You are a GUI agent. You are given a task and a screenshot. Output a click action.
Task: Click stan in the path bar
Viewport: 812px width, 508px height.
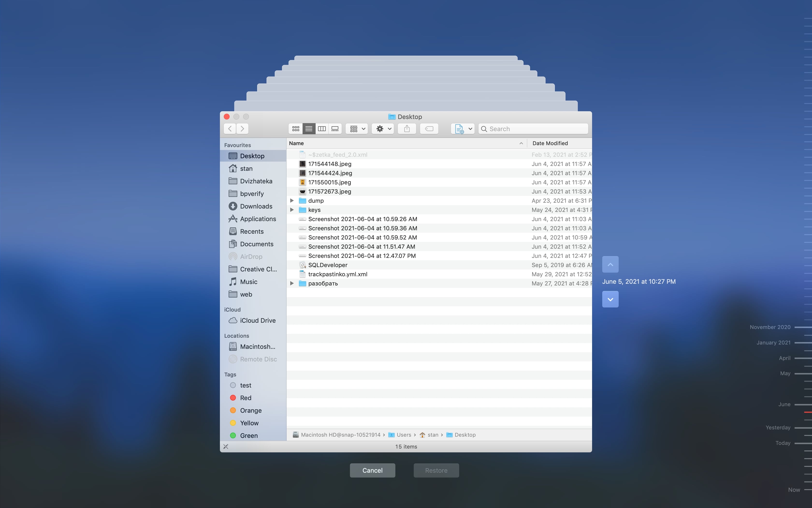429,435
